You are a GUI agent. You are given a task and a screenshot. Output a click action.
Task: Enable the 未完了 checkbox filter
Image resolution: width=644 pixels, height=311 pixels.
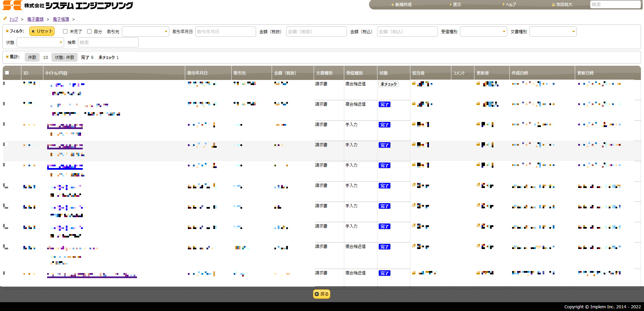click(65, 32)
